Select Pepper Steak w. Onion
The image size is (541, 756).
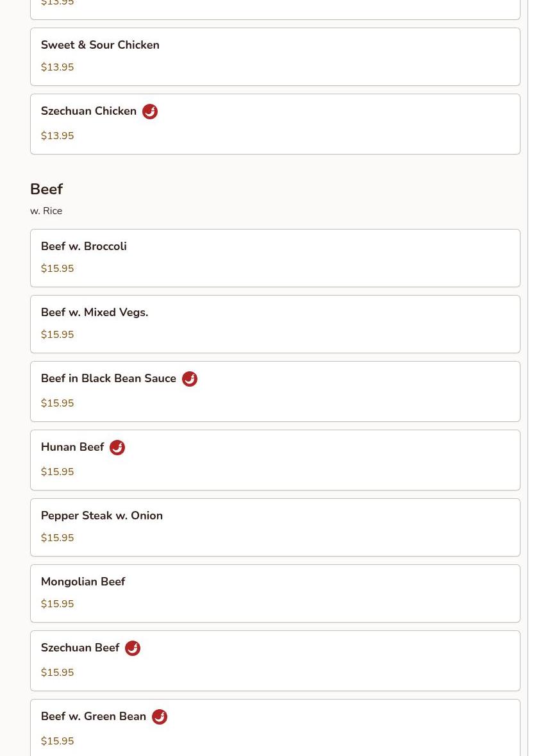[x=274, y=527]
